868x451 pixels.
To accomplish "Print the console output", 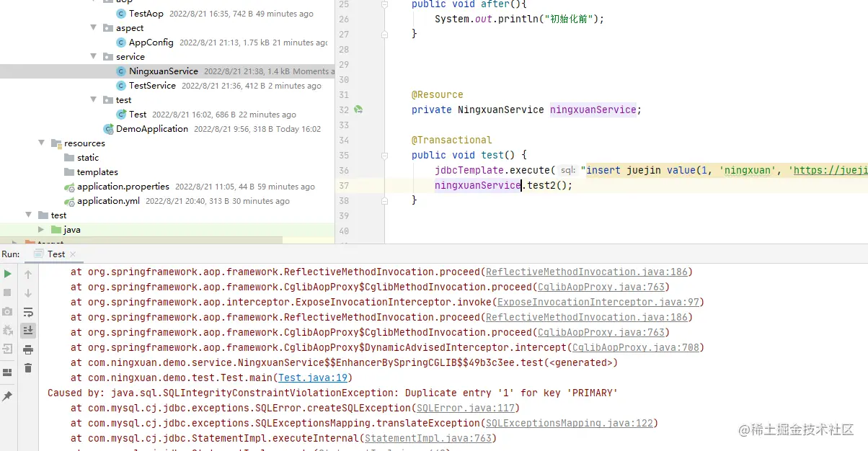I will [28, 349].
